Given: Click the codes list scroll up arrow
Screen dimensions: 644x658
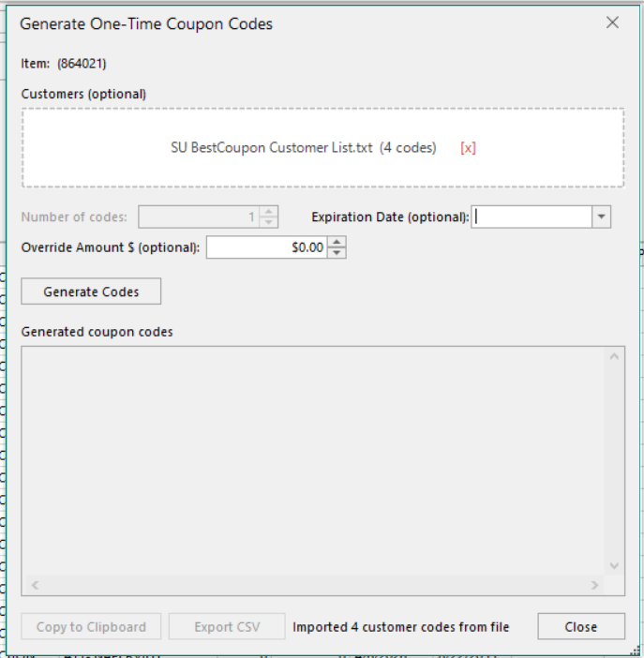Looking at the screenshot, I should [614, 357].
